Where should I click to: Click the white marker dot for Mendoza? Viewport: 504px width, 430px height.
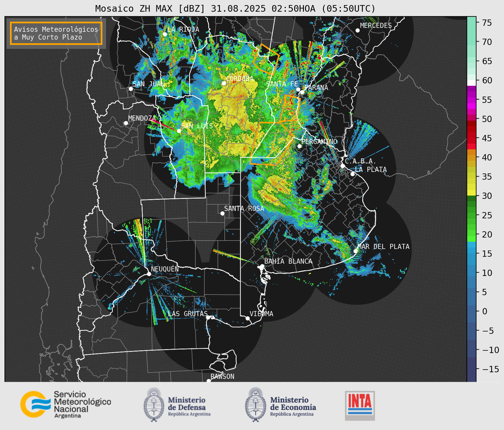(126, 123)
